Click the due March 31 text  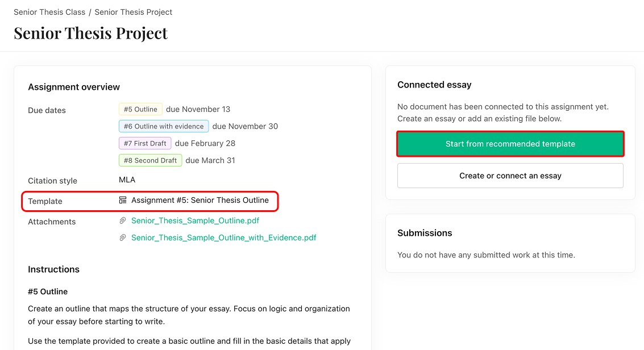click(x=210, y=160)
